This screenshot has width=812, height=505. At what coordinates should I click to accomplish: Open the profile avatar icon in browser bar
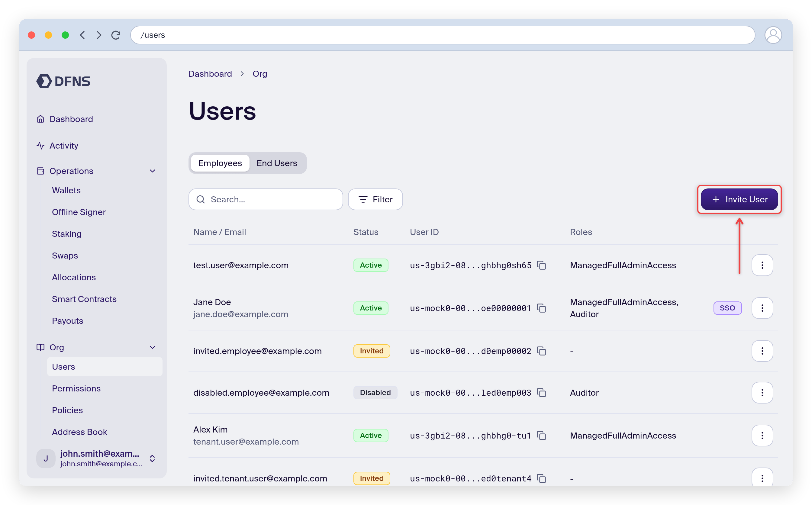[x=773, y=35]
